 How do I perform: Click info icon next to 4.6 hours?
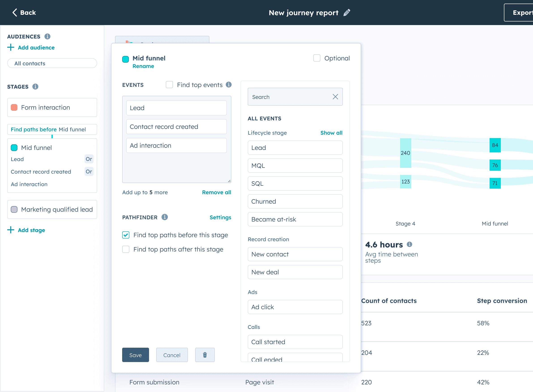[409, 244]
